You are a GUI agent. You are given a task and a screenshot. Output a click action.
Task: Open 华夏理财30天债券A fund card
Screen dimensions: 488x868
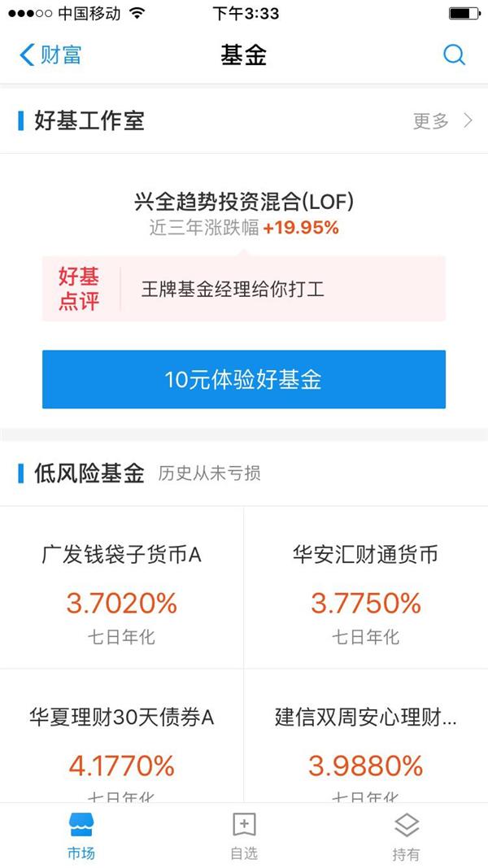[122, 735]
